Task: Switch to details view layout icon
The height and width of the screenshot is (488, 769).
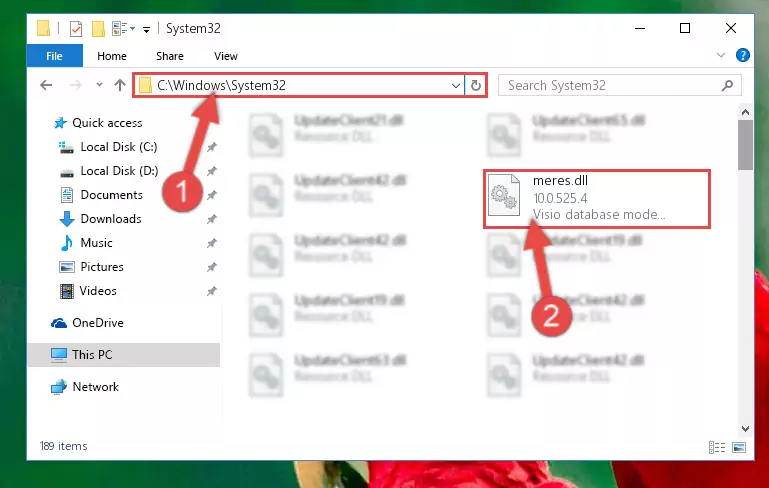Action: coord(717,447)
